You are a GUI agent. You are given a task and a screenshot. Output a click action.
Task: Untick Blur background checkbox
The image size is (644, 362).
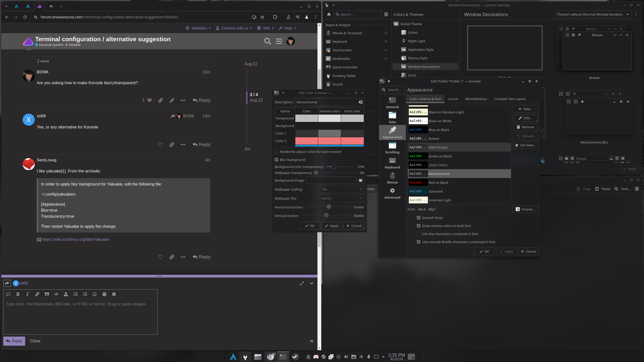pyautogui.click(x=276, y=160)
